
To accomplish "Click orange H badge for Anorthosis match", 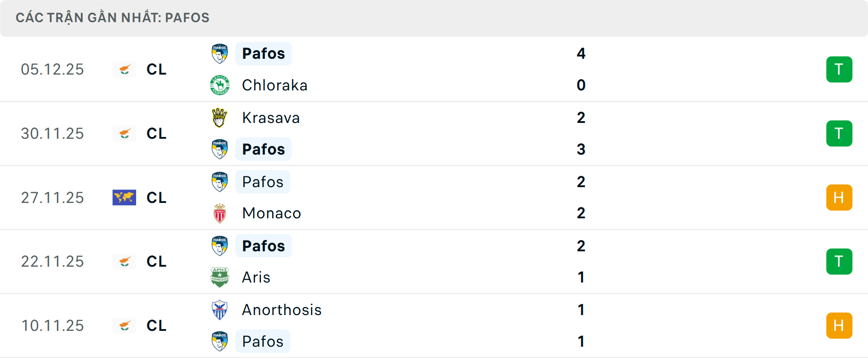I will [839, 325].
